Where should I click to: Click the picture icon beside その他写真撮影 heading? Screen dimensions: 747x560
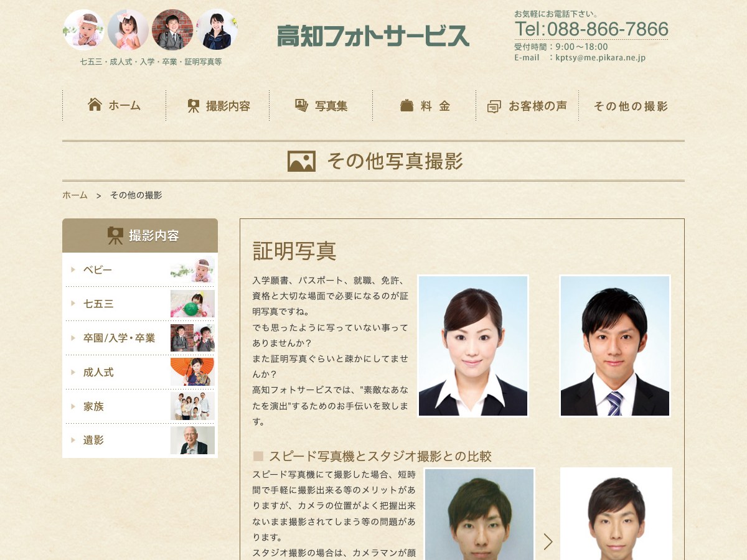(301, 161)
